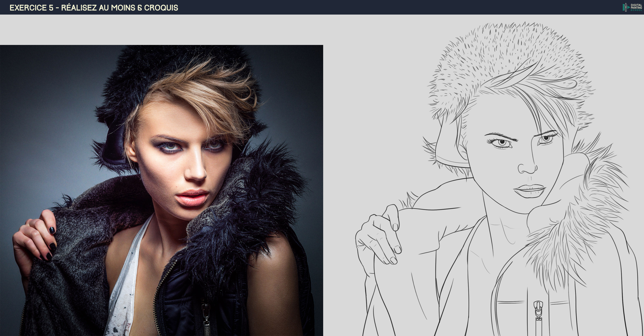Viewport: 644px width, 336px height.
Task: Click the Digital Painting School stylus logo icon
Action: 626,7
